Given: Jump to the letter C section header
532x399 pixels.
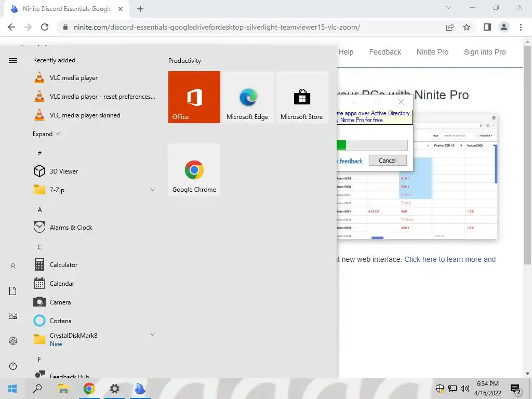Looking at the screenshot, I should 39,247.
